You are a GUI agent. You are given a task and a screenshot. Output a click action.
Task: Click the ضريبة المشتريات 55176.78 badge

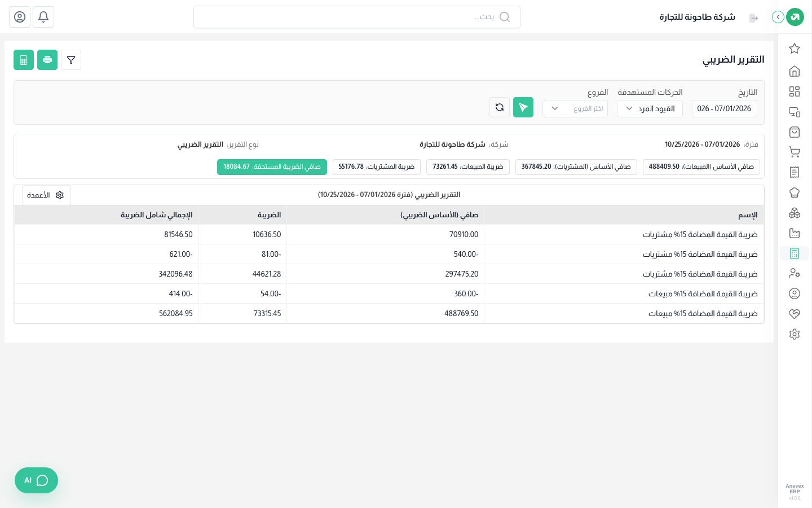(x=376, y=167)
